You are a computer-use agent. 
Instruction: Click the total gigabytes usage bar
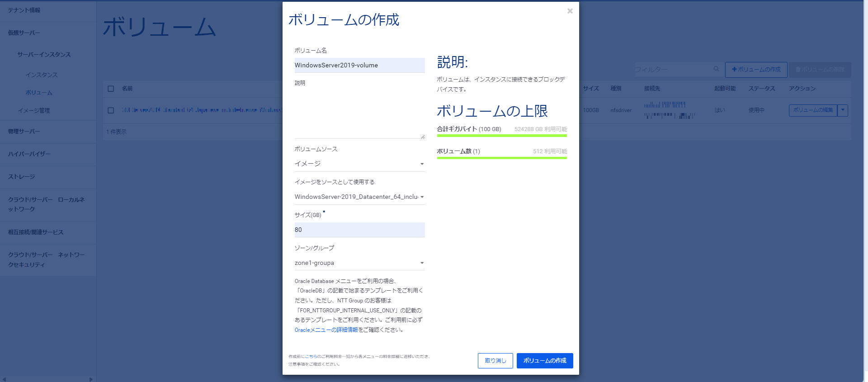click(502, 135)
